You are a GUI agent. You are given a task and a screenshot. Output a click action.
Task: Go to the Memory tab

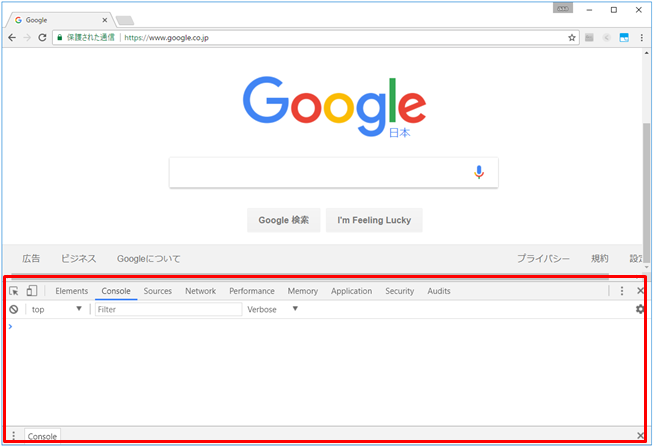tap(303, 291)
